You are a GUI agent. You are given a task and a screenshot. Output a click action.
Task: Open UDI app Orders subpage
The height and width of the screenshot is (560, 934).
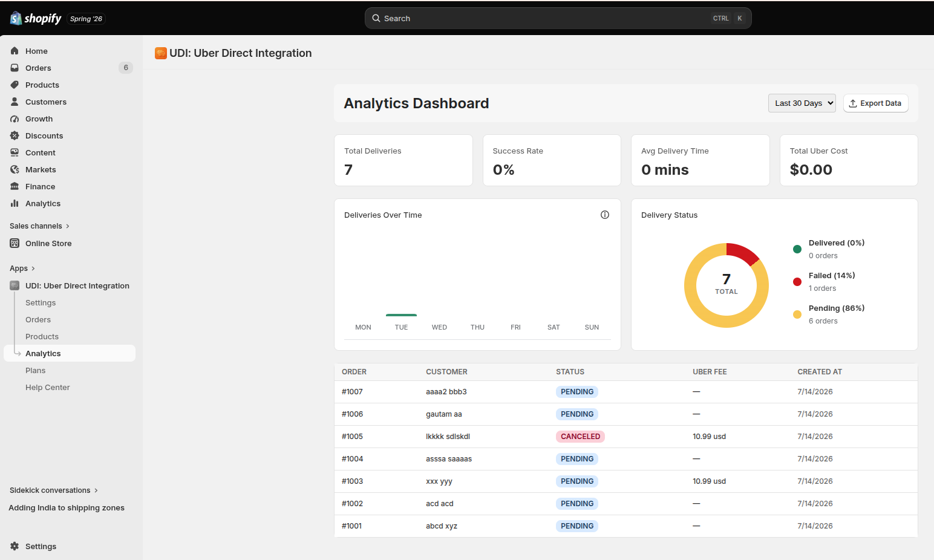[38, 319]
